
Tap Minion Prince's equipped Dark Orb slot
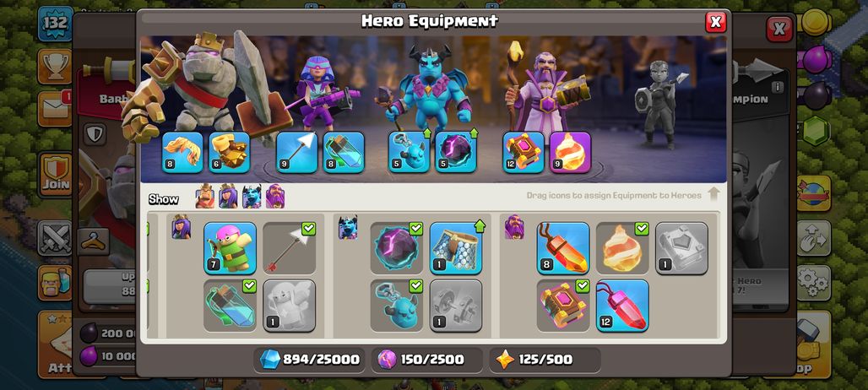pos(456,152)
